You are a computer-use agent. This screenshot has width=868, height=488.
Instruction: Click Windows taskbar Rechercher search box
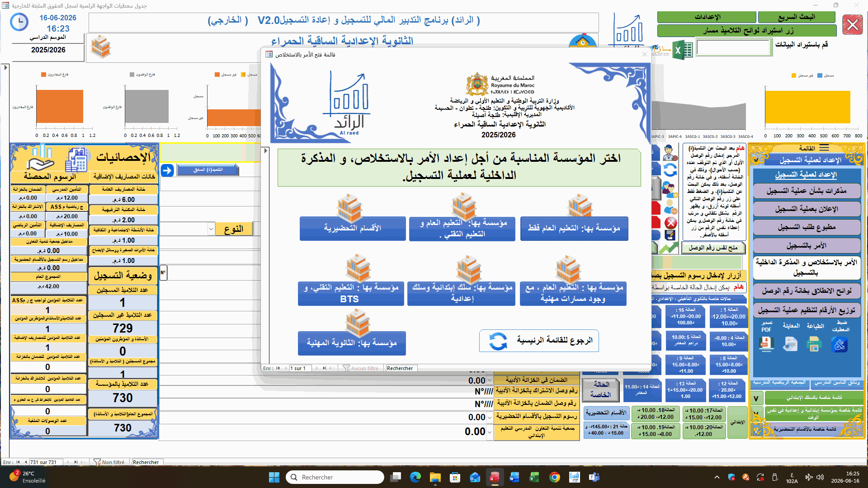tap(335, 477)
